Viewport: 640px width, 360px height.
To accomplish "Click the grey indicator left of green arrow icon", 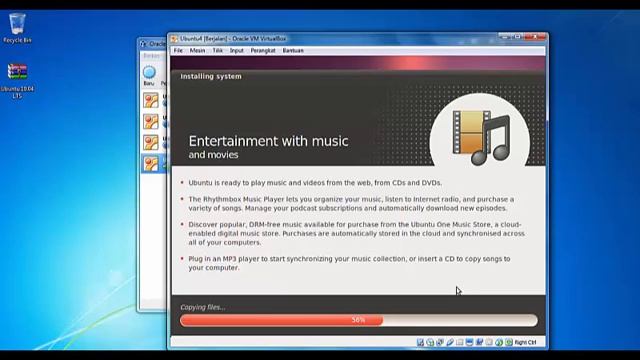I will [489, 342].
